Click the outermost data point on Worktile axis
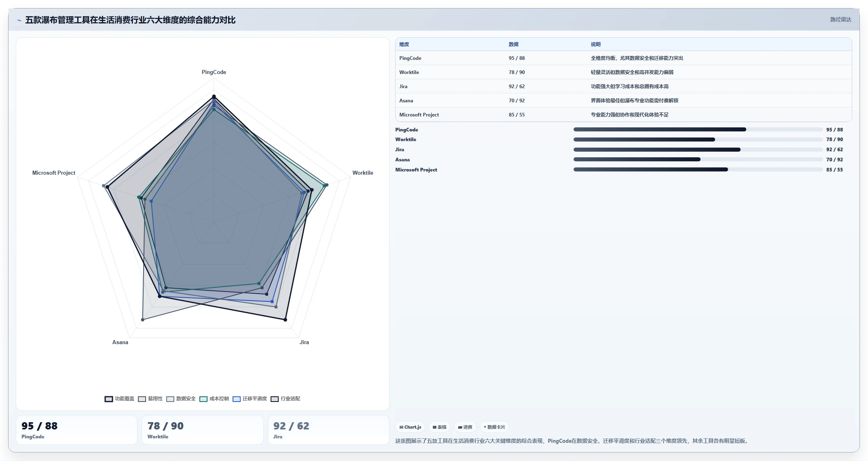The height and width of the screenshot is (461, 868). coord(326,185)
